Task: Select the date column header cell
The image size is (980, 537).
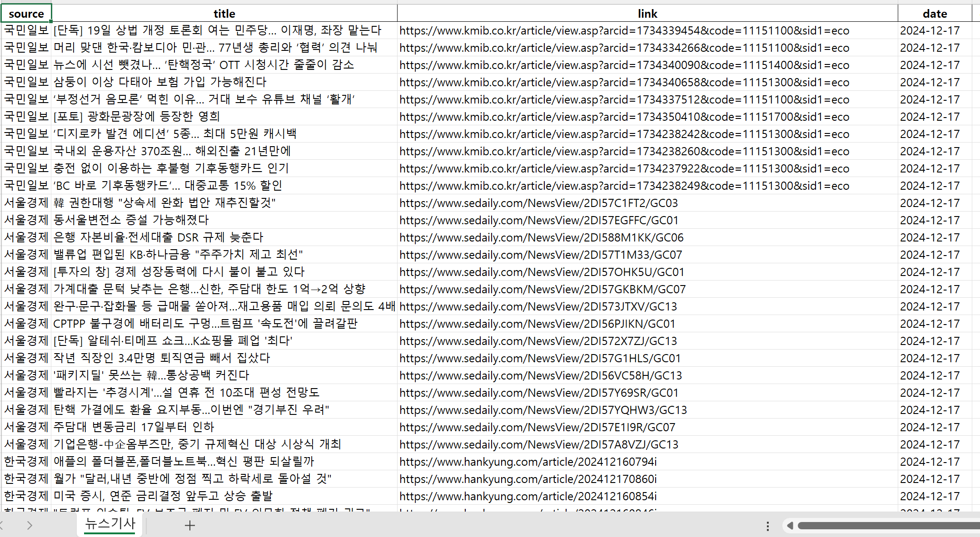Action: click(x=935, y=14)
